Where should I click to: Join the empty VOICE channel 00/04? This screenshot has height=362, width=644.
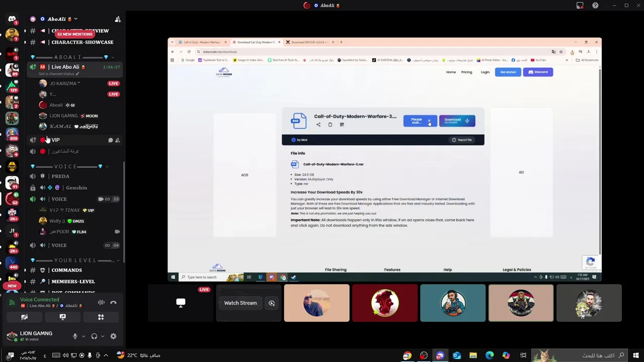[x=74, y=245]
